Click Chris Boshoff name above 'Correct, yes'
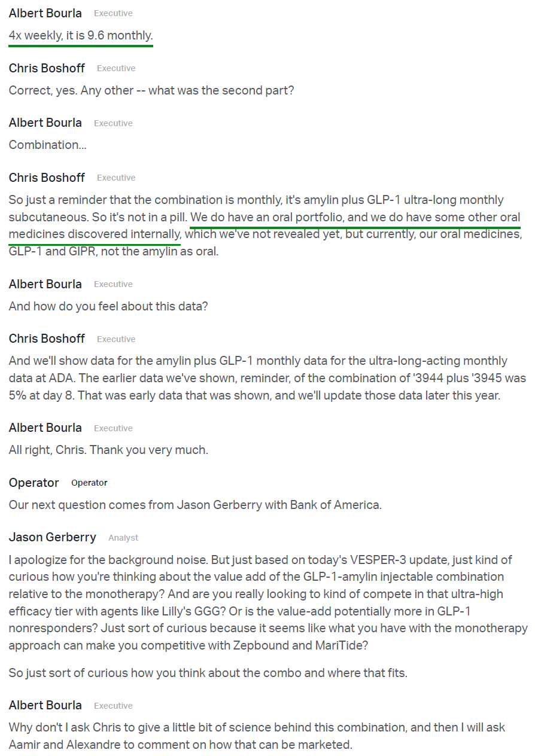535x756 pixels. click(47, 68)
